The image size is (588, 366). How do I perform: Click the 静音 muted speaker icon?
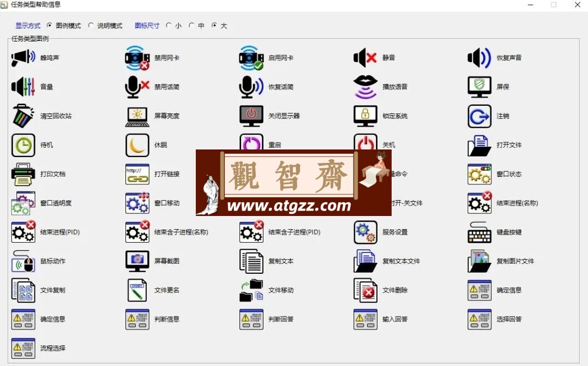[x=365, y=58]
